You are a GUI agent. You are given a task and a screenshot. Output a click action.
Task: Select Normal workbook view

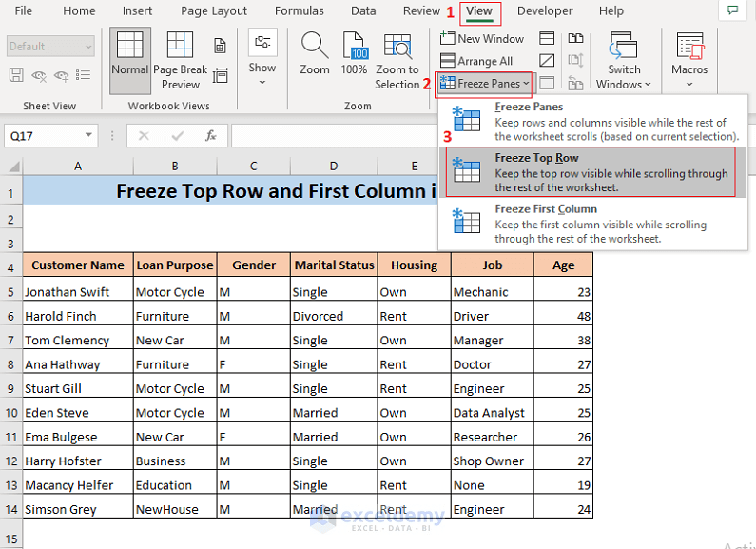[x=129, y=60]
